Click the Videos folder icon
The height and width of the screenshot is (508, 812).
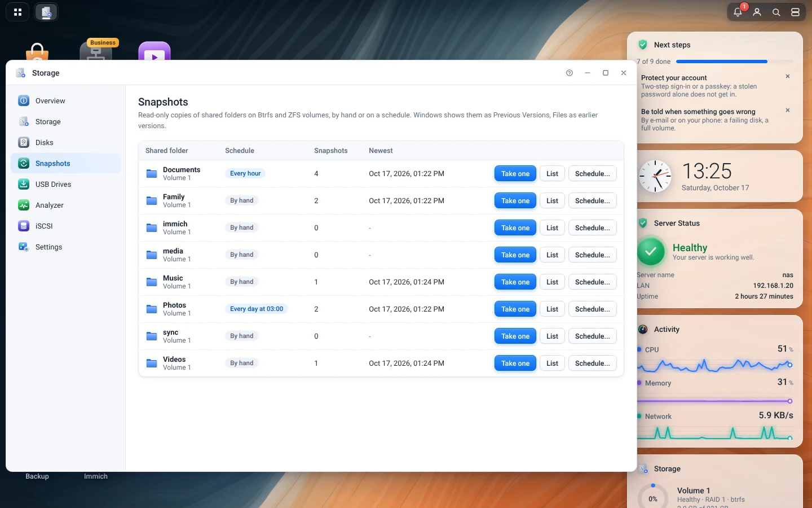pos(152,364)
